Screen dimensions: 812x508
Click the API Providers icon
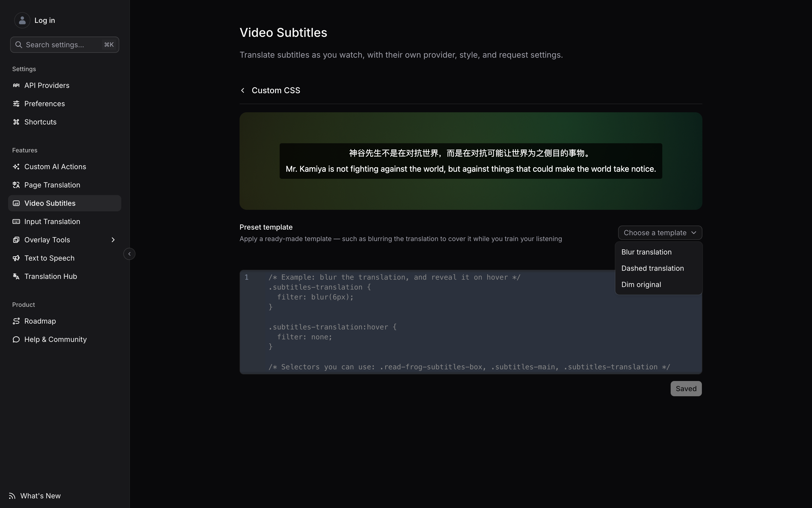pyautogui.click(x=16, y=85)
